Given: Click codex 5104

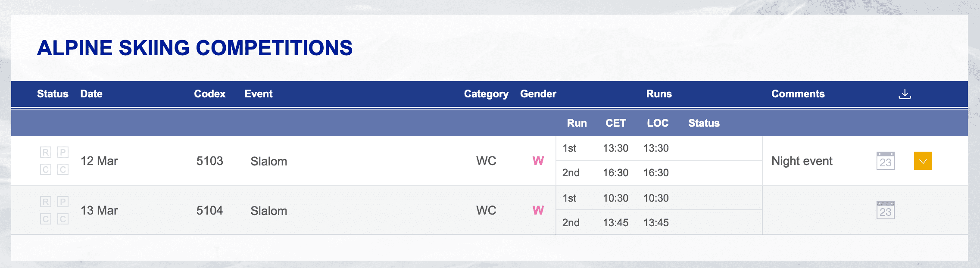Looking at the screenshot, I should point(209,211).
